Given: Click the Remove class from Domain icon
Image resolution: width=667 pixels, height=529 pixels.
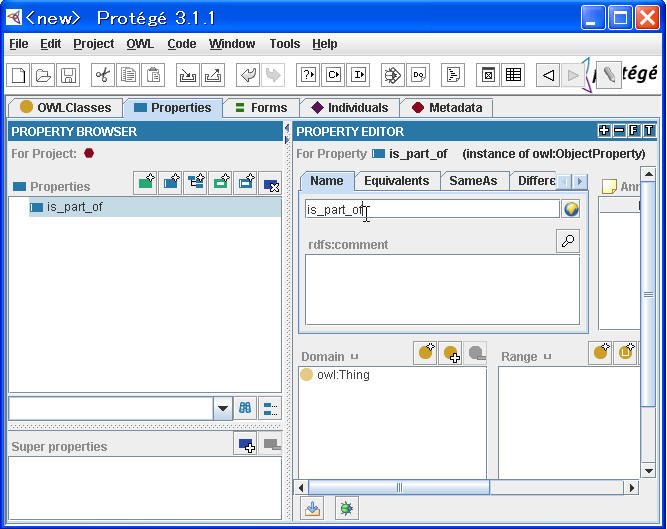Looking at the screenshot, I should (475, 352).
